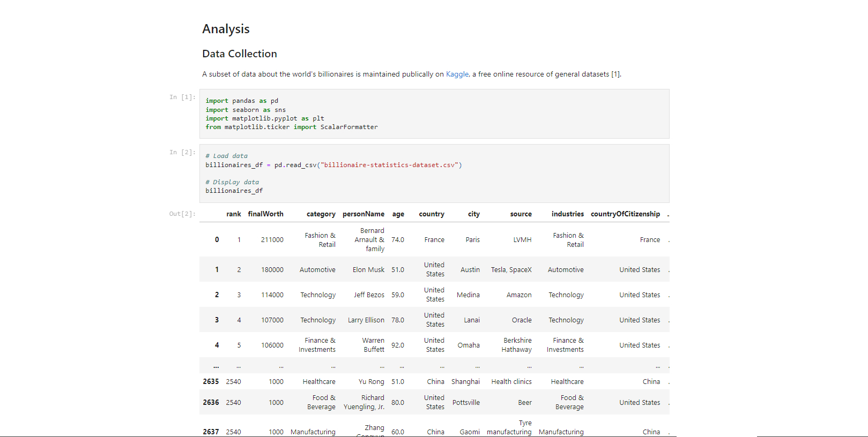Image resolution: width=868 pixels, height=437 pixels.
Task: Click the age value 92.0
Action: [x=398, y=345]
